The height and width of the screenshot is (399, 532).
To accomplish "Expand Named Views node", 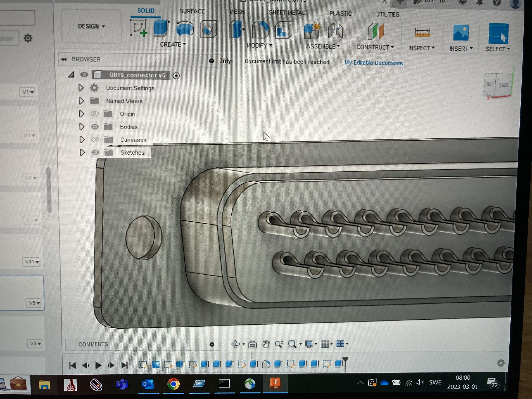I will tap(81, 101).
